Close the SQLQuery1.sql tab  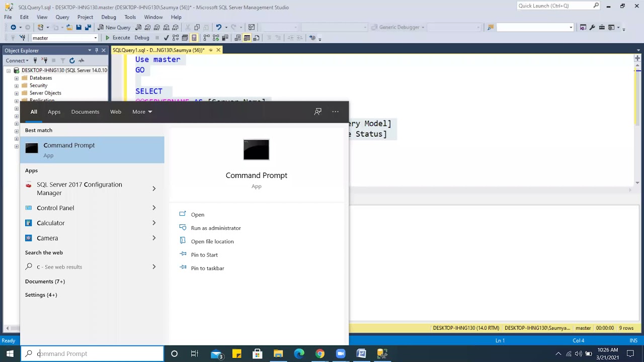click(x=218, y=50)
